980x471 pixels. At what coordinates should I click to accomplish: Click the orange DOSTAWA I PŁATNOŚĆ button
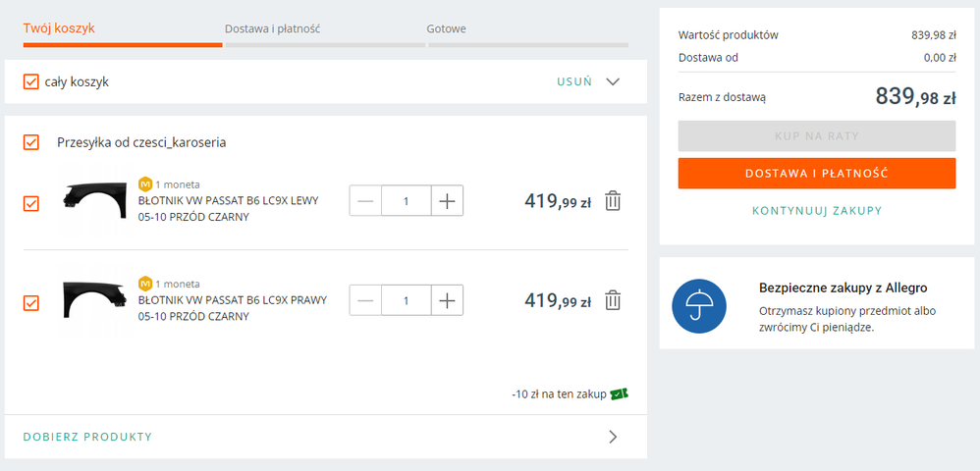(x=817, y=173)
